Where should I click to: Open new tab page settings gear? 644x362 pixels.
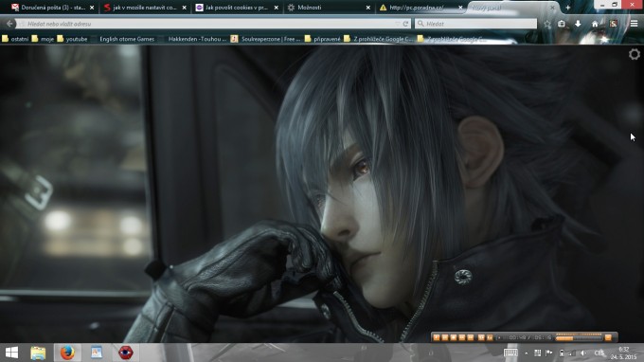[635, 54]
